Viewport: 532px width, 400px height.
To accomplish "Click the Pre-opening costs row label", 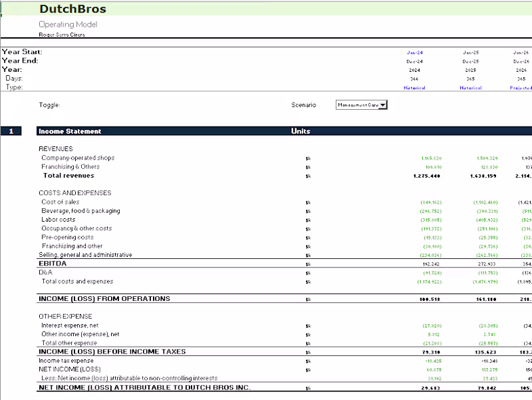I will pyautogui.click(x=68, y=238).
